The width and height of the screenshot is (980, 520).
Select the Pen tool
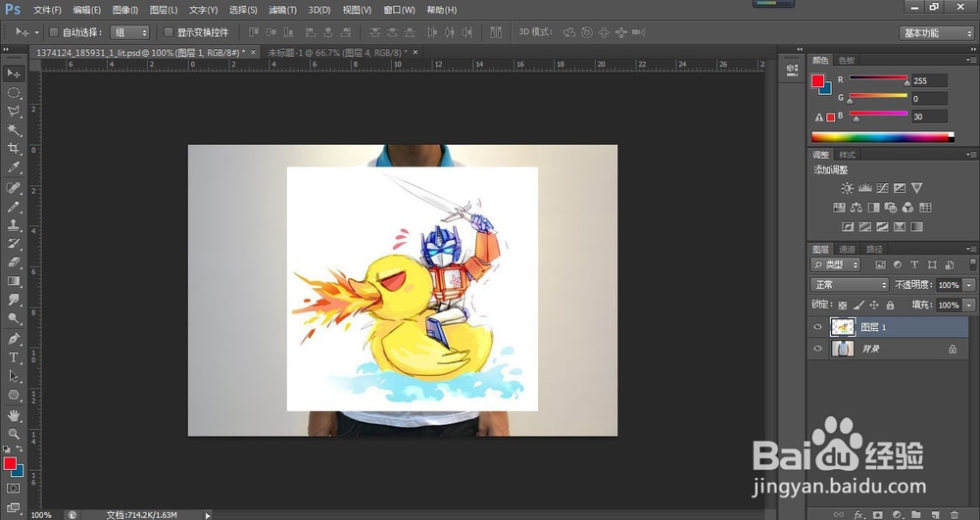pos(13,339)
